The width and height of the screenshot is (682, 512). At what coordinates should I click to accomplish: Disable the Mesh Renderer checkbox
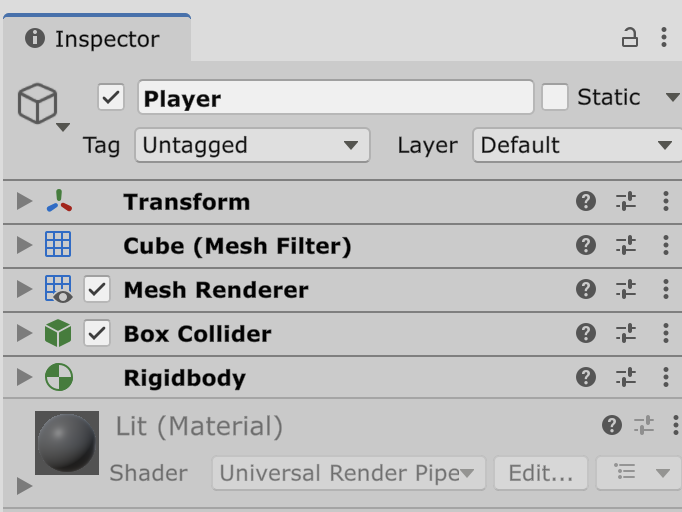97,290
